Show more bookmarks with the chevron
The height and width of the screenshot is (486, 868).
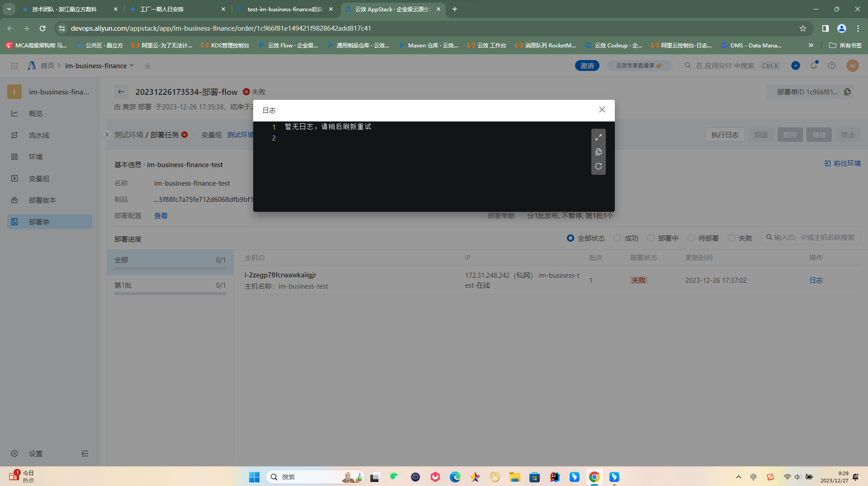pos(811,45)
